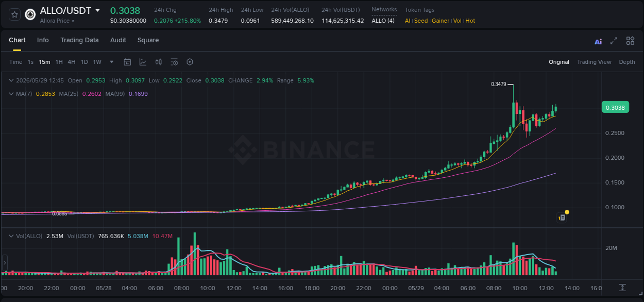Select the 15m interval
Image resolution: width=644 pixels, height=302 pixels.
tap(44, 62)
